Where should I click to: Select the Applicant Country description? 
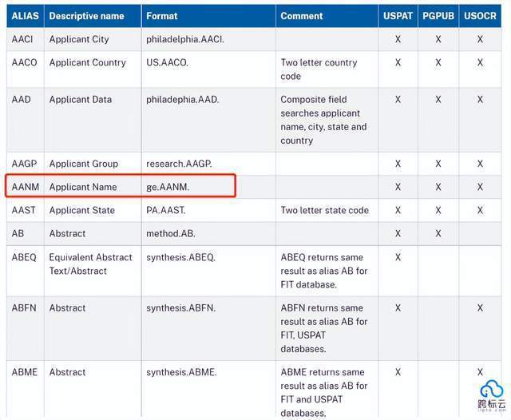click(x=87, y=62)
